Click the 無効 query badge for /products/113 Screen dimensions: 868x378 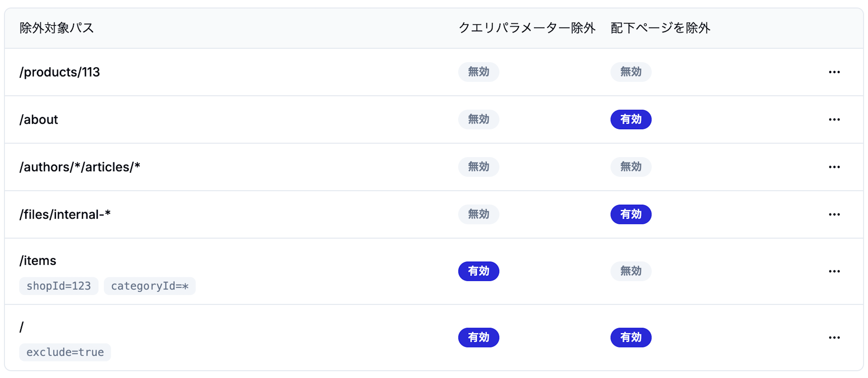[x=478, y=72]
